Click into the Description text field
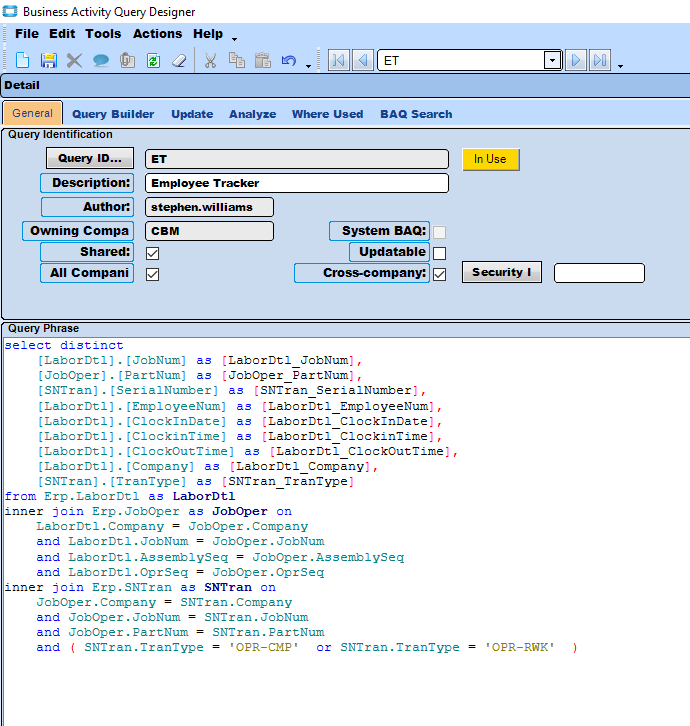The image size is (690, 726). pos(297,184)
